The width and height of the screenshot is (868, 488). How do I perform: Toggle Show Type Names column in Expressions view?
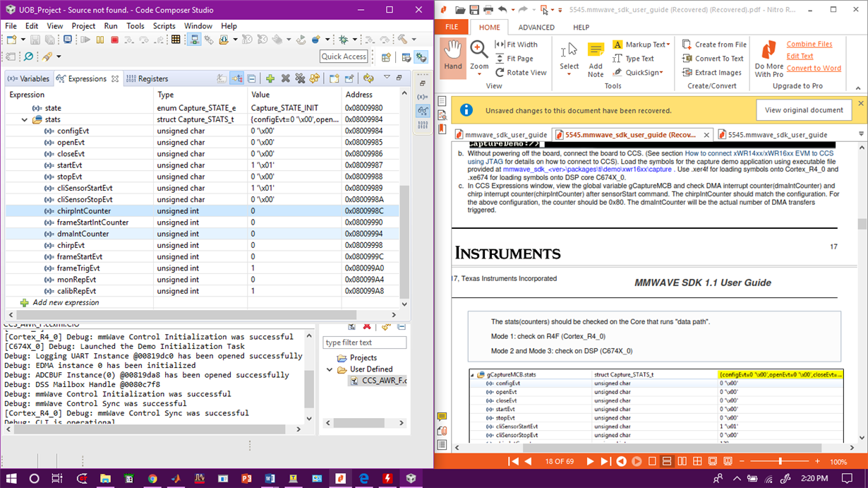222,78
